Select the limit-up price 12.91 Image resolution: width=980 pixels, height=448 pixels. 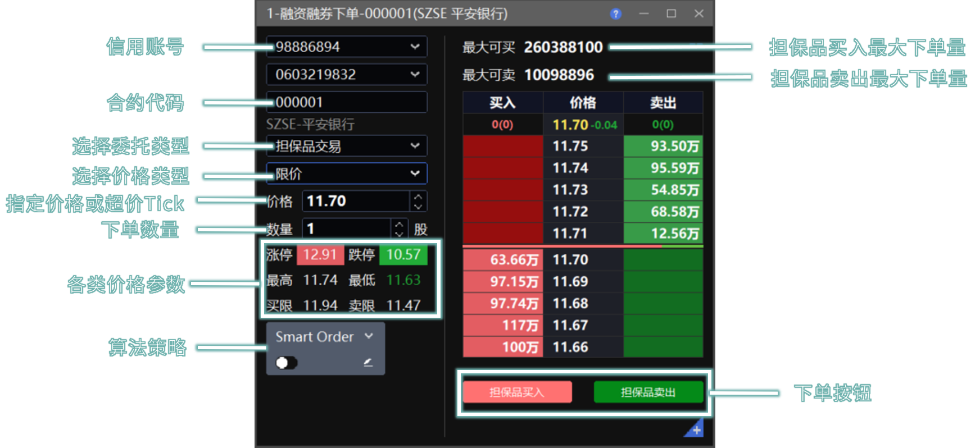(x=319, y=255)
